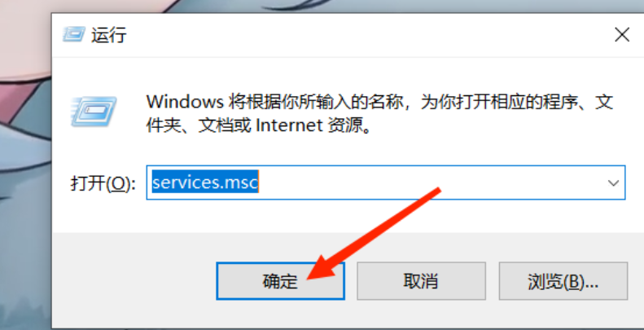Close the 运行 dialog with X
The width and height of the screenshot is (644, 330).
(622, 34)
